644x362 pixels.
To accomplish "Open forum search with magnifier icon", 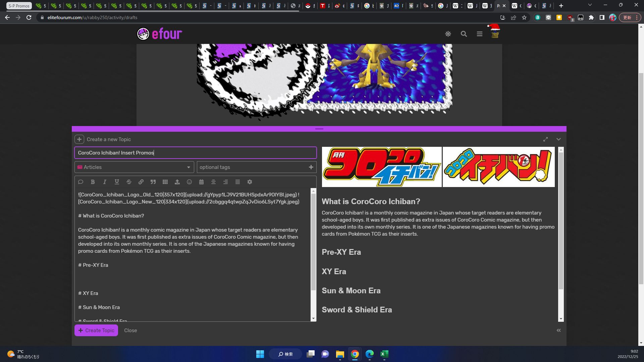I will point(464,34).
